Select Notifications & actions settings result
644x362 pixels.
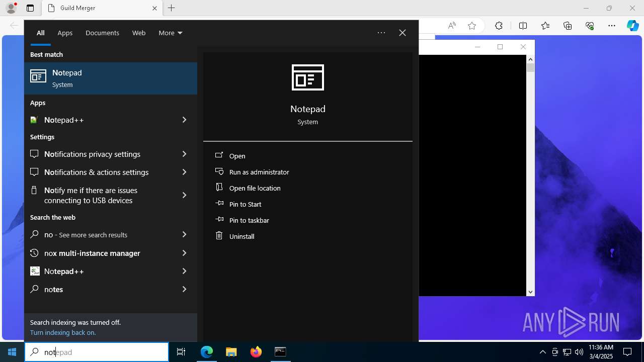(x=111, y=172)
